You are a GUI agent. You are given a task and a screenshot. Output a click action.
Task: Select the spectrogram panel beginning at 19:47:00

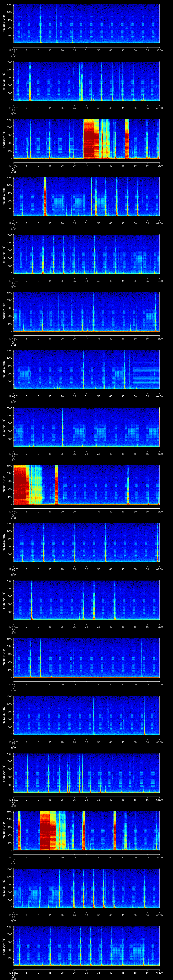(x=86, y=600)
